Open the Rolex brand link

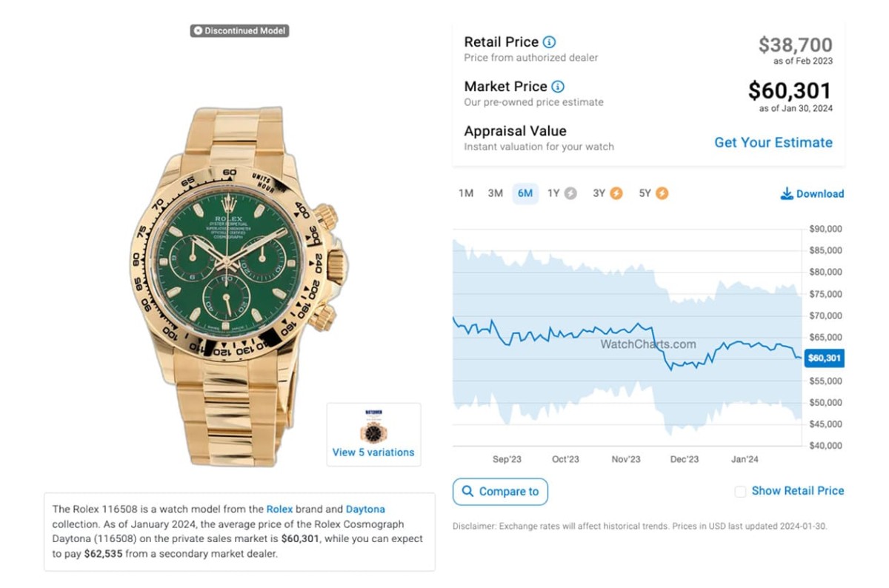pyautogui.click(x=279, y=510)
